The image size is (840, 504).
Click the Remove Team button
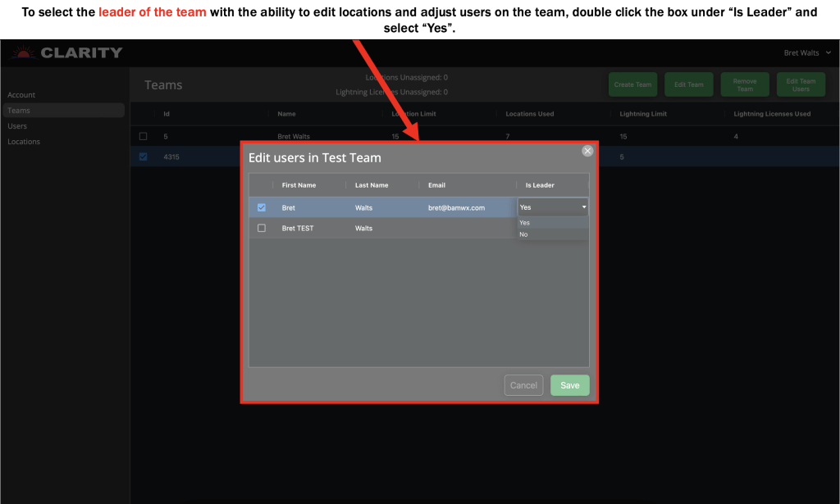pos(744,84)
